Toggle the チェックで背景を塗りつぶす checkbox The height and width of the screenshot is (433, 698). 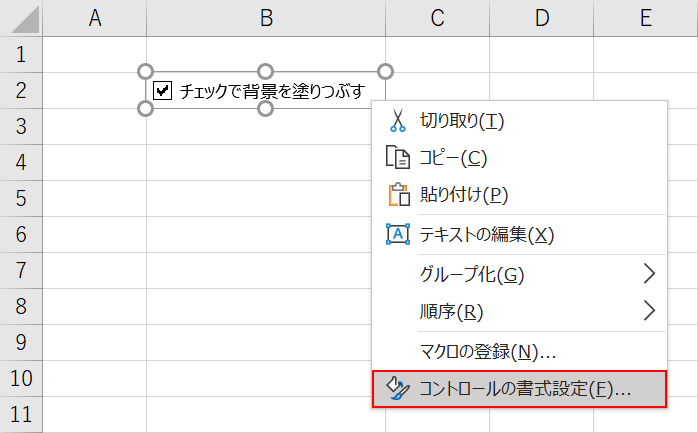[162, 90]
